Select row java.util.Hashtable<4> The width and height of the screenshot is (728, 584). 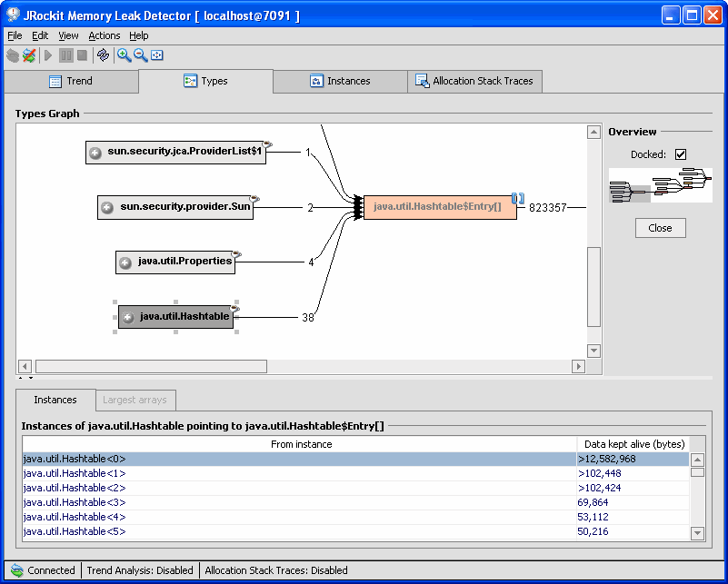click(355, 517)
